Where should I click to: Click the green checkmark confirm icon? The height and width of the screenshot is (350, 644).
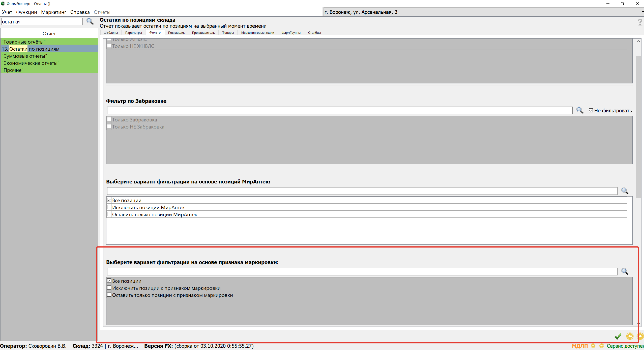[618, 336]
